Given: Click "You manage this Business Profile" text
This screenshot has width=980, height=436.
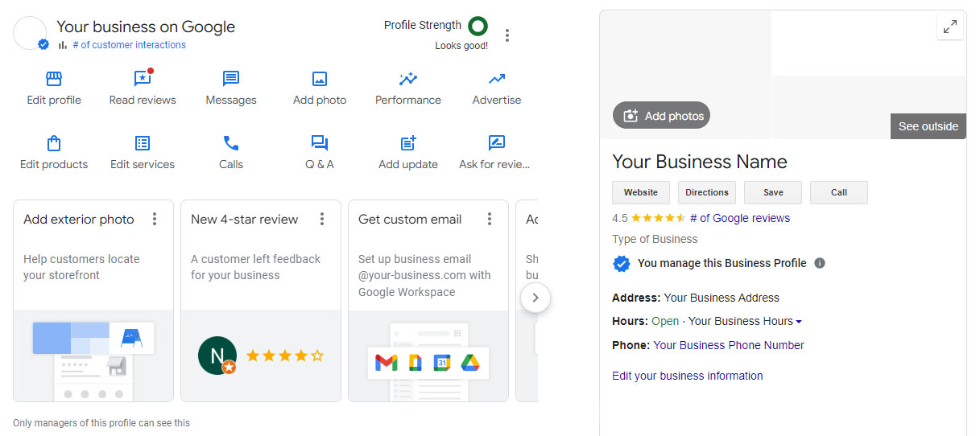Looking at the screenshot, I should click(x=722, y=263).
